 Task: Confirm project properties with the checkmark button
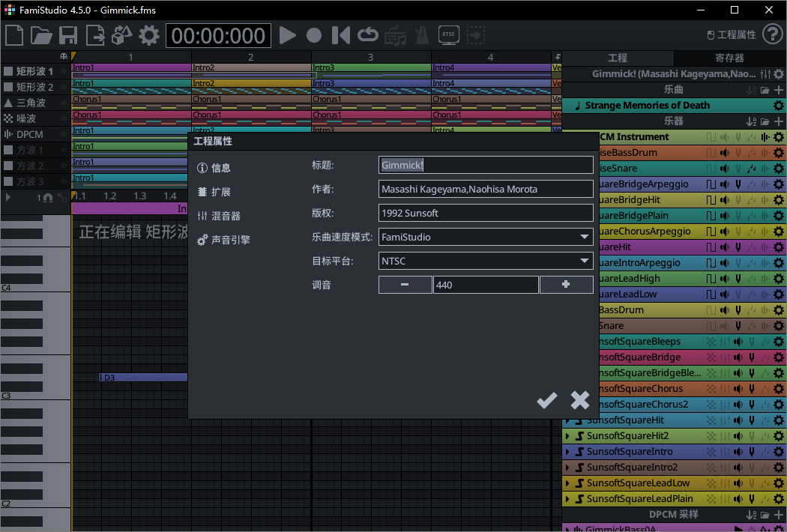click(x=546, y=400)
